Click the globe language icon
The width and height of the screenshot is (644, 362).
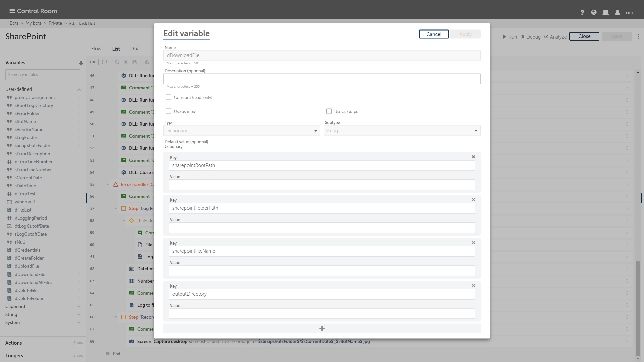pyautogui.click(x=594, y=12)
